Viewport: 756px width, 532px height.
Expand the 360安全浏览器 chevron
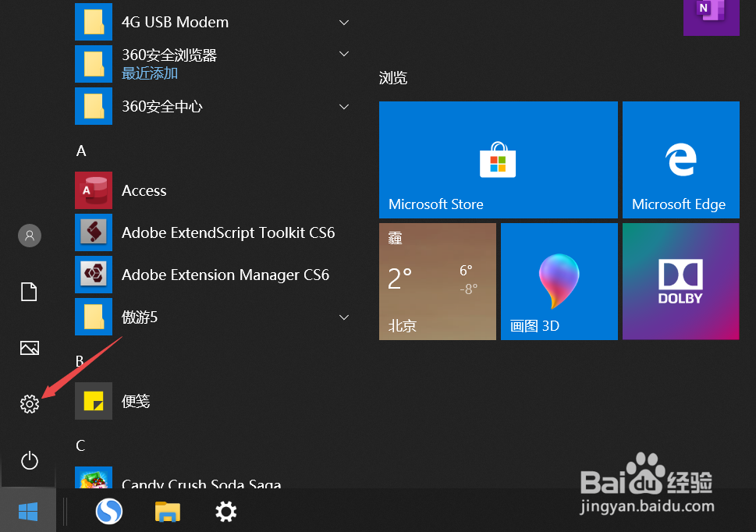344,54
